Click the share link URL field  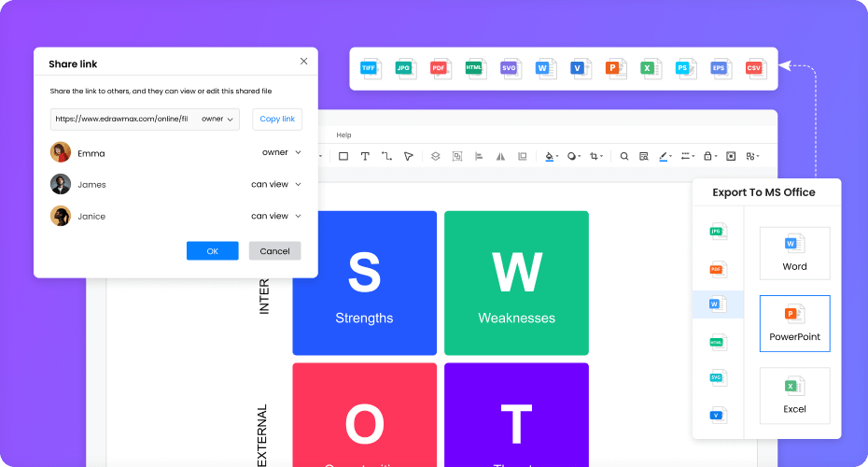[x=145, y=120]
